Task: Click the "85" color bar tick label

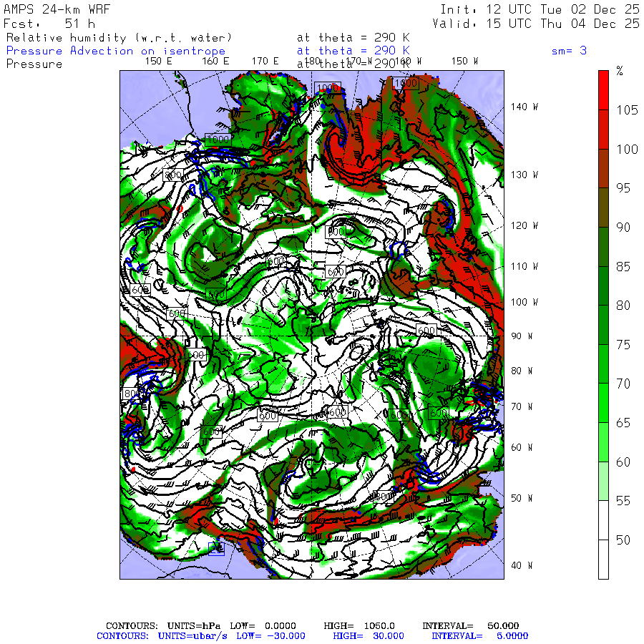Action: click(623, 267)
